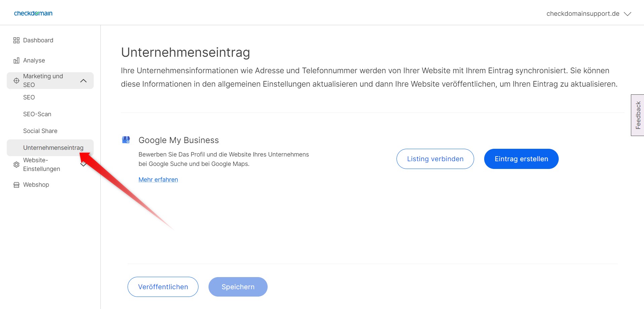Select Social Share from the sidebar

pyautogui.click(x=40, y=131)
